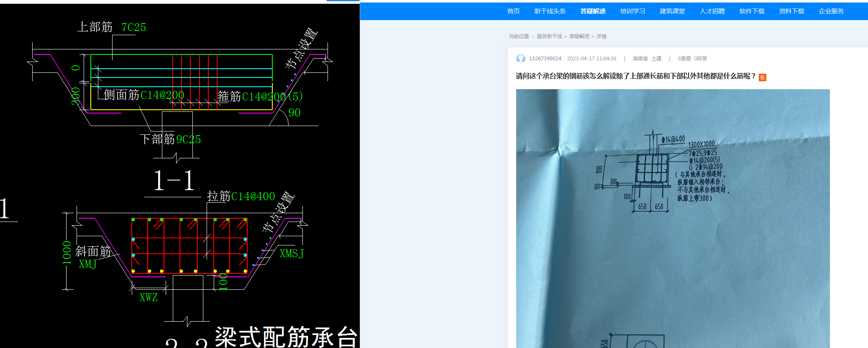Go to 培训学习 in the top navigation
This screenshot has width=868, height=348.
point(632,11)
